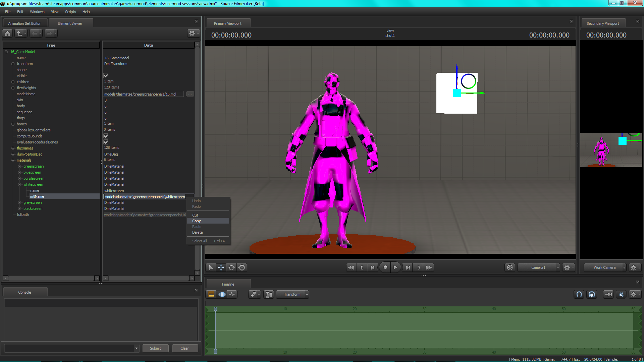Image resolution: width=644 pixels, height=362 pixels.
Task: Switch to the clip editor timeline mode
Action: point(211,294)
